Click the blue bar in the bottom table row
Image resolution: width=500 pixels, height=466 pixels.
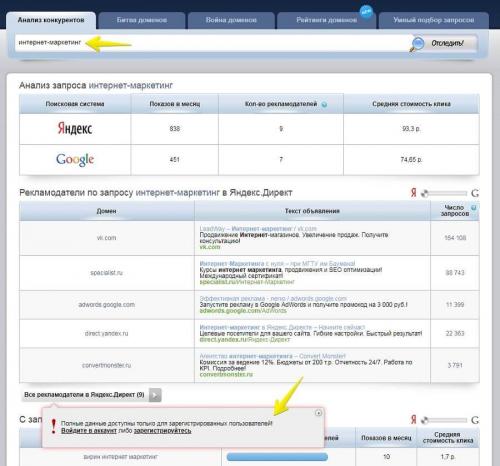click(277, 457)
